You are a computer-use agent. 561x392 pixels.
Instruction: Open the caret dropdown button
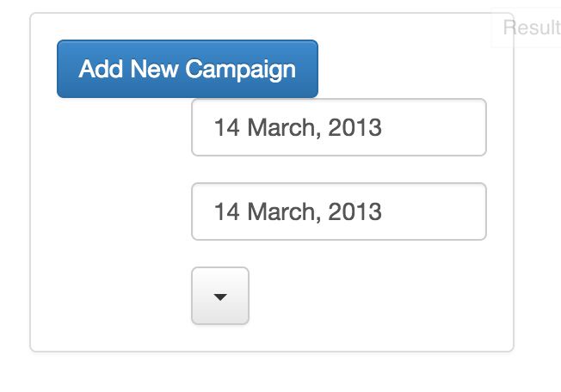click(220, 297)
